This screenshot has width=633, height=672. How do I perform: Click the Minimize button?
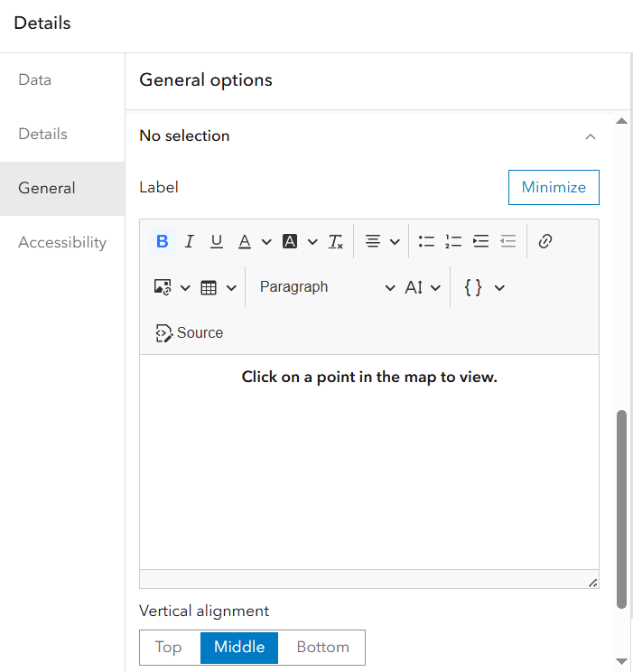554,187
